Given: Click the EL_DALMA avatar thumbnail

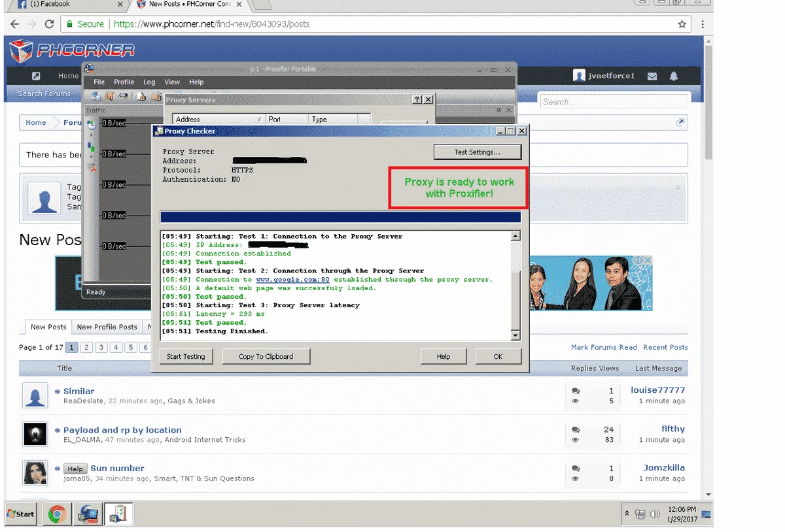Looking at the screenshot, I should pos(35,435).
